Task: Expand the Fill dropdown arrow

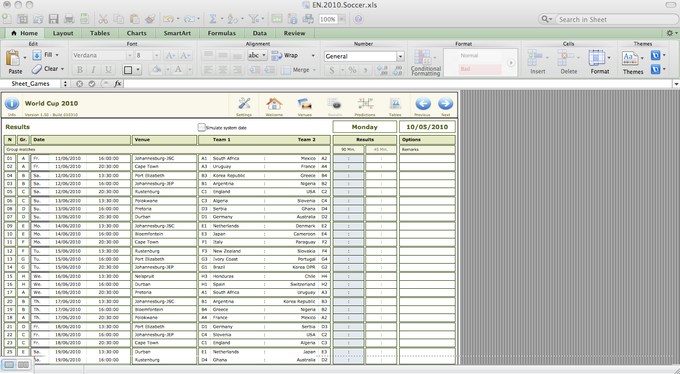Action: [57, 55]
